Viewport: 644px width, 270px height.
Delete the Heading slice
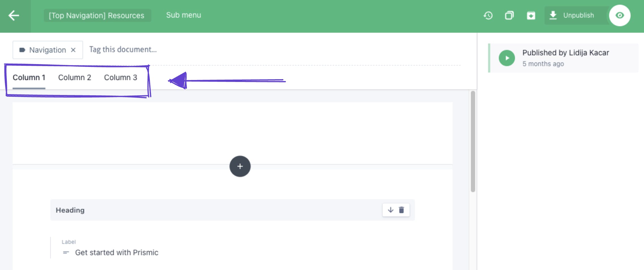click(401, 210)
